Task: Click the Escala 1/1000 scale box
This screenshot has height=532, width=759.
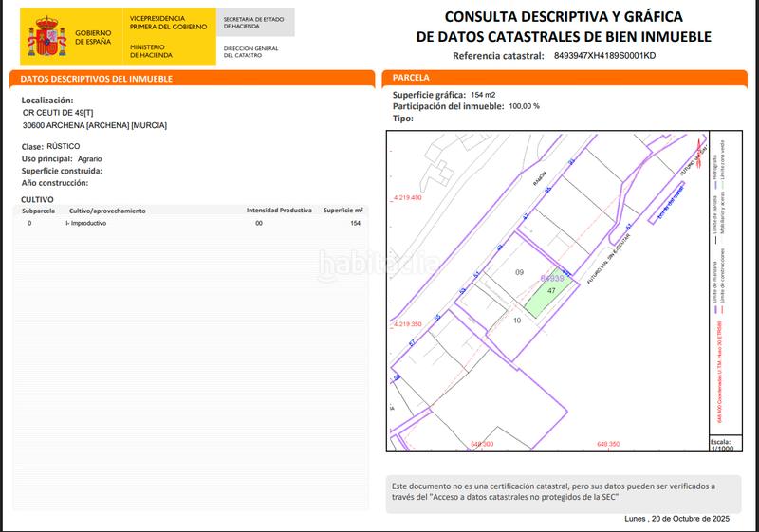Action: (721, 445)
